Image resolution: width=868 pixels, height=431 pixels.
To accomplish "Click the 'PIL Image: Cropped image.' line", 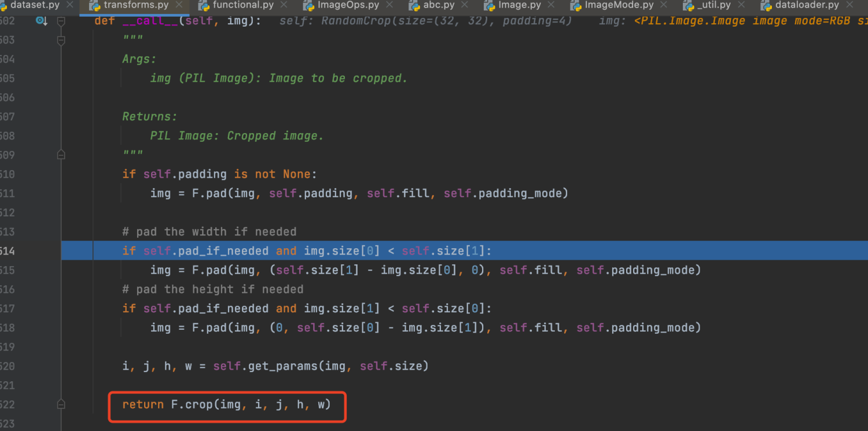I will [237, 135].
